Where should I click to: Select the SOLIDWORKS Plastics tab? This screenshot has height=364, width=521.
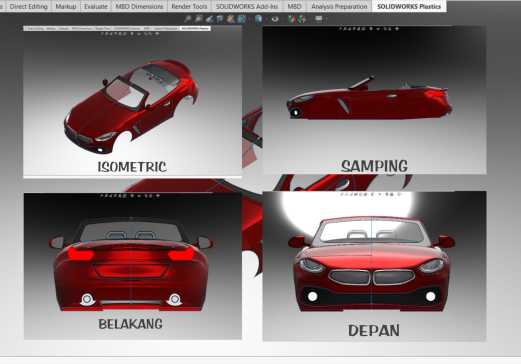click(409, 6)
